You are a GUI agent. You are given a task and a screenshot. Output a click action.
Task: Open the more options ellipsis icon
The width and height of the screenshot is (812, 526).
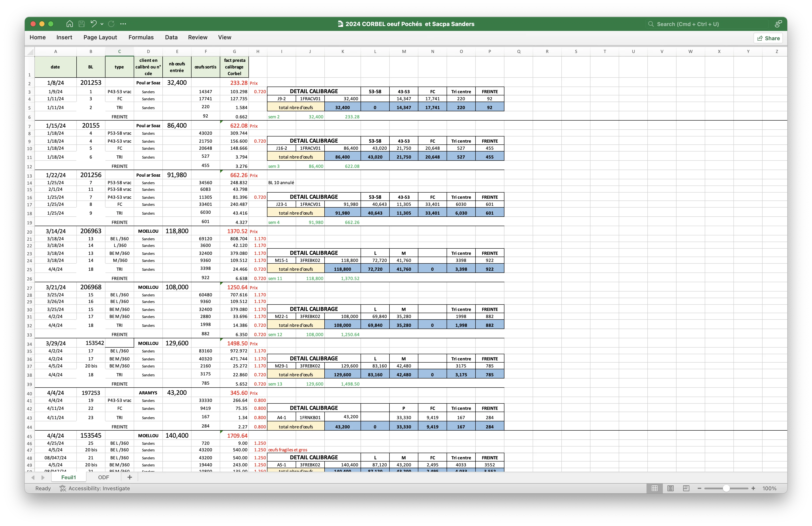click(x=123, y=24)
